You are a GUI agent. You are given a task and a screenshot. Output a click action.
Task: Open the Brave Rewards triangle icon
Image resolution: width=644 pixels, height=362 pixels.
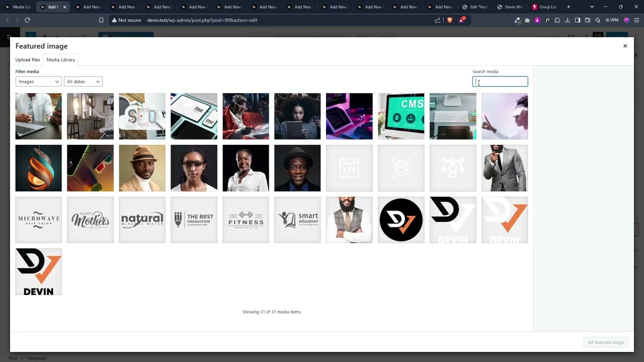click(461, 20)
